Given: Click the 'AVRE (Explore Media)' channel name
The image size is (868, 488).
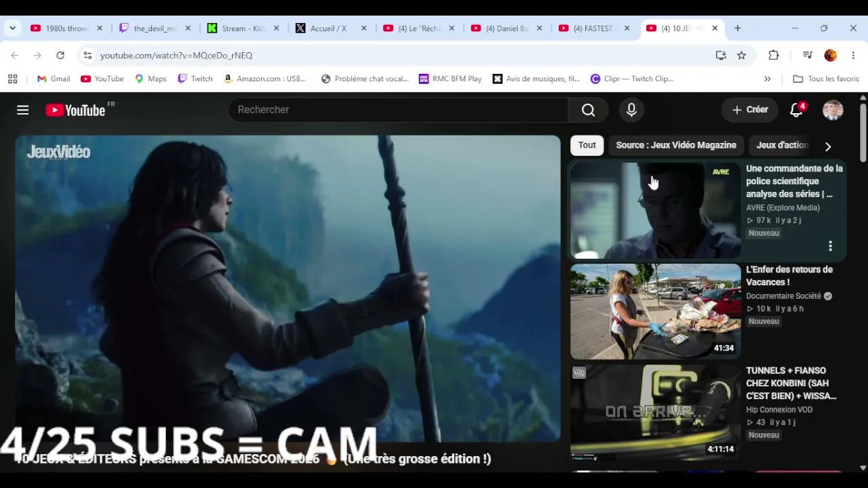Looking at the screenshot, I should pos(783,207).
